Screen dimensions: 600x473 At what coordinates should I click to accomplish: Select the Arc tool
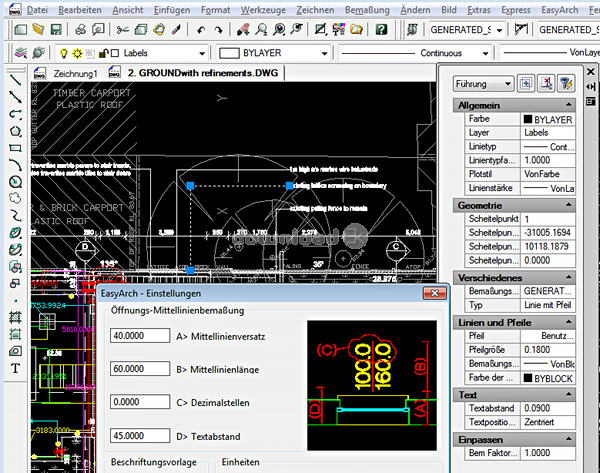(x=15, y=165)
